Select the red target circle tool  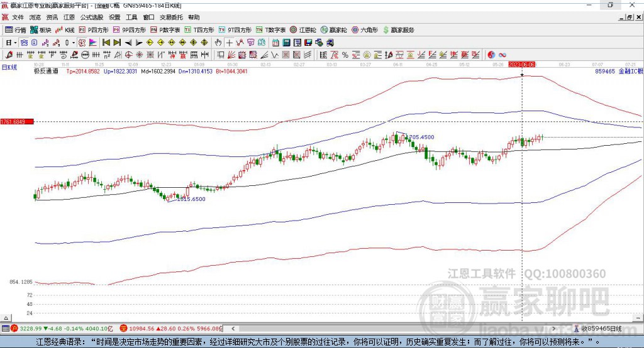(128, 55)
